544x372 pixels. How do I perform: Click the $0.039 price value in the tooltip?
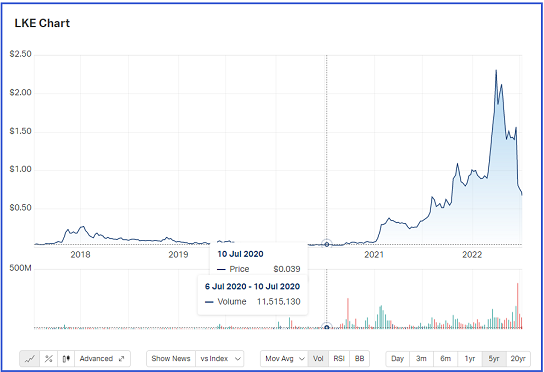[x=287, y=269]
